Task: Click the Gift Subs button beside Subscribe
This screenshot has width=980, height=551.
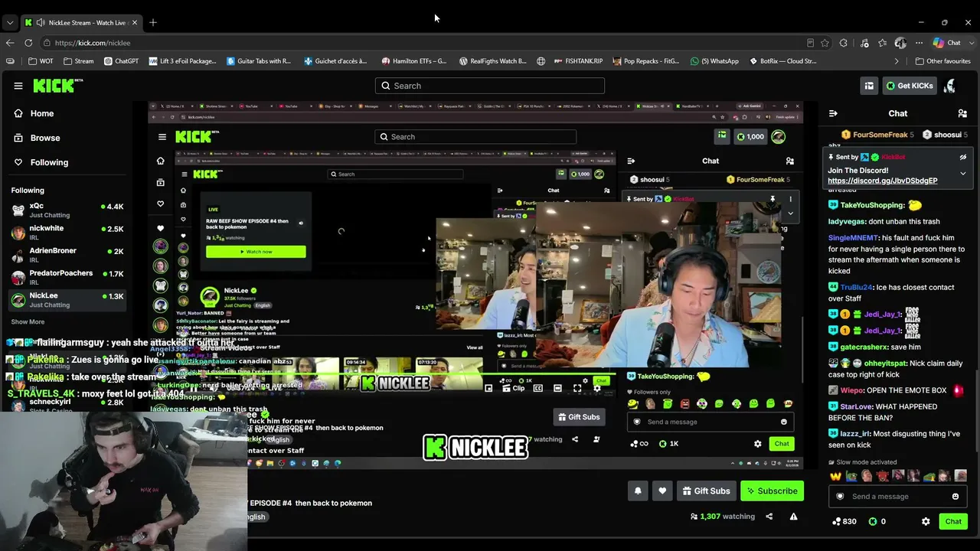Action: pos(706,491)
